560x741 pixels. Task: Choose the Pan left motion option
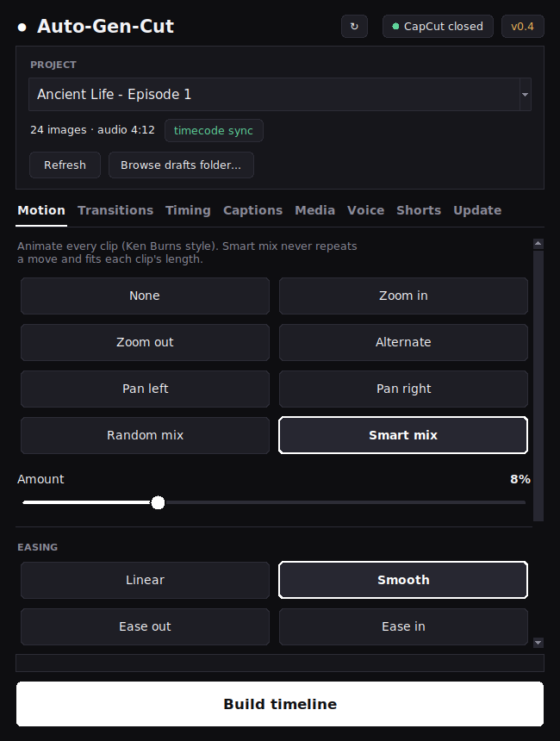coord(145,389)
